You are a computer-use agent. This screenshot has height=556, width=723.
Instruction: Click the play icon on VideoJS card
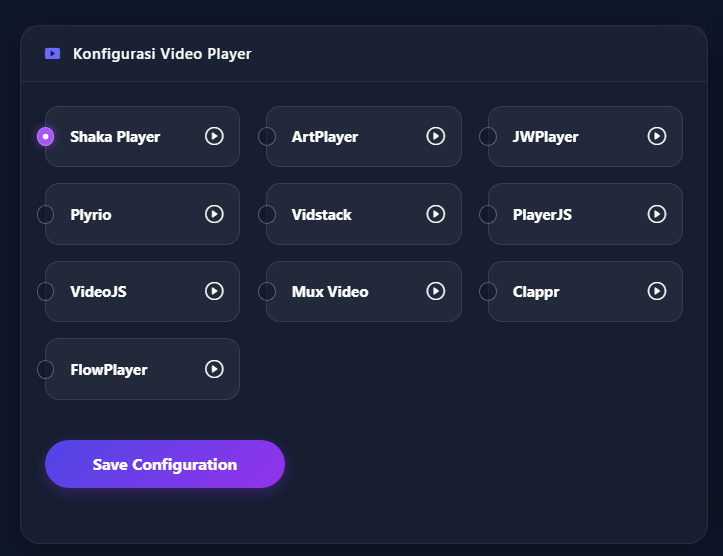(x=214, y=291)
